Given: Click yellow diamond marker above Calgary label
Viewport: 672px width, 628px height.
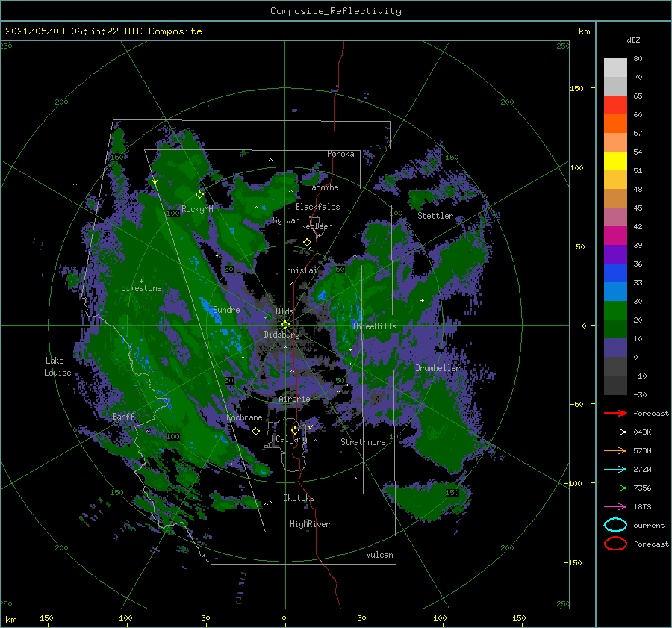Looking at the screenshot, I should 295,430.
